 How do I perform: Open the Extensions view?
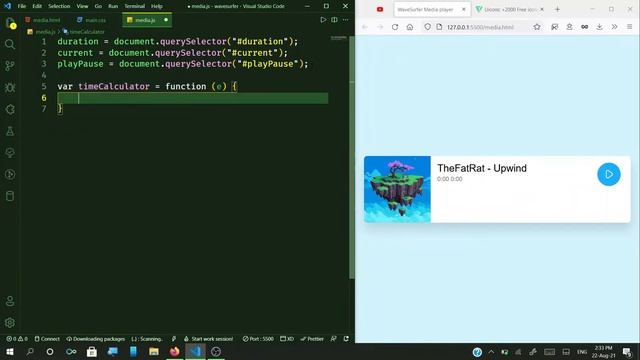[x=10, y=109]
